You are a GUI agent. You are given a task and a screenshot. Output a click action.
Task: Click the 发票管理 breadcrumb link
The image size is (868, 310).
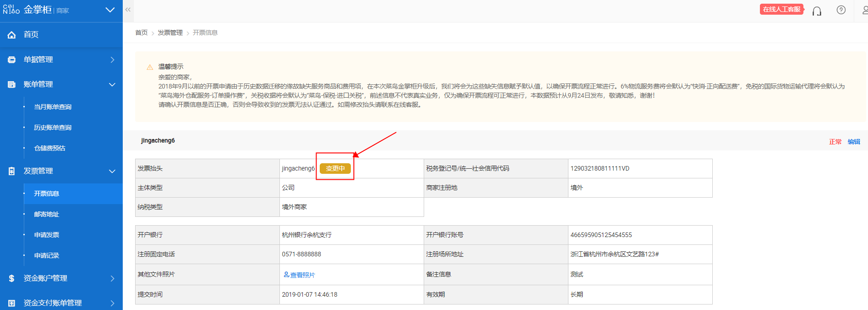click(170, 33)
